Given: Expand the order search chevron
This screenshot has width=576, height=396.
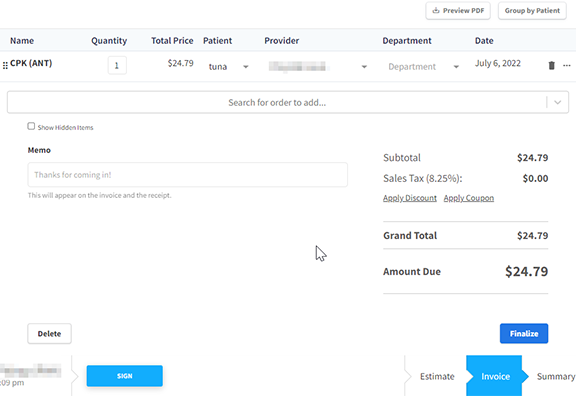Looking at the screenshot, I should [x=557, y=102].
